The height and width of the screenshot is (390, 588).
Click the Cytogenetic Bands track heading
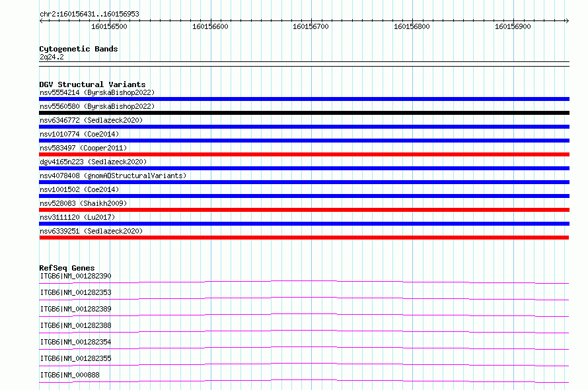click(79, 49)
